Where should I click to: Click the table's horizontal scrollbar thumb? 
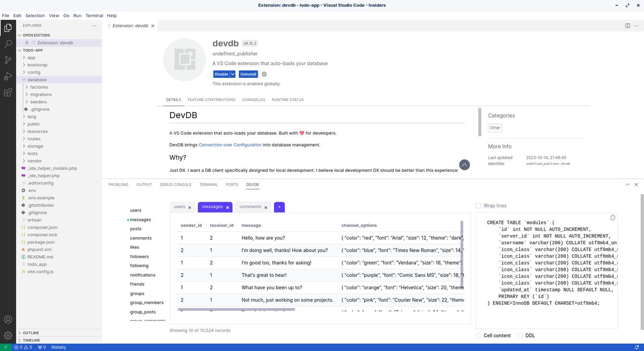click(236, 309)
